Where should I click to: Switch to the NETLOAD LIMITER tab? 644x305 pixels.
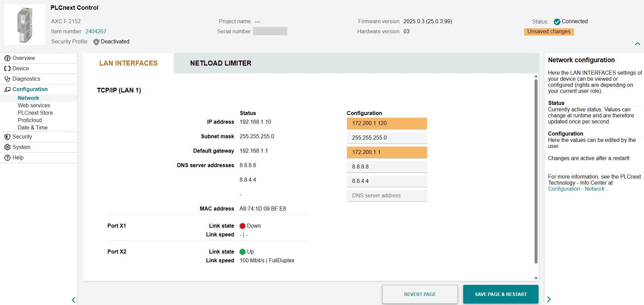click(x=221, y=63)
